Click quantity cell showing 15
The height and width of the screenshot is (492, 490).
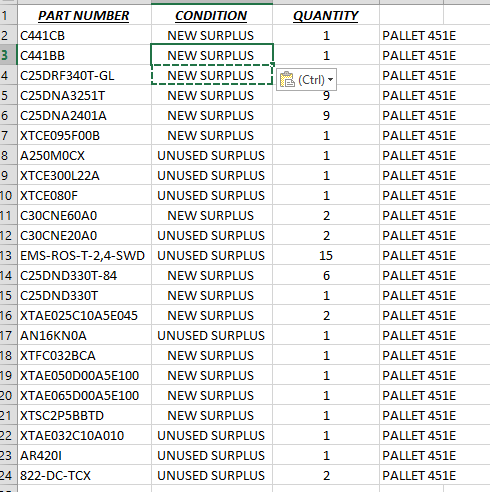(326, 255)
